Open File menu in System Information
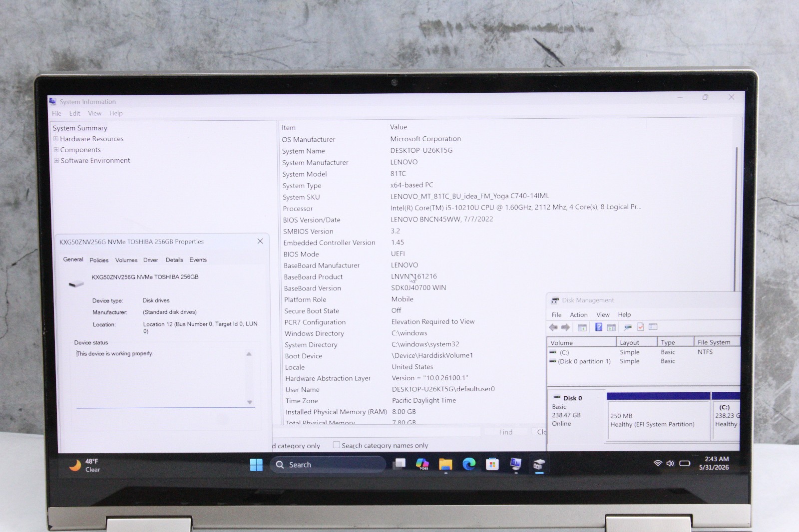The width and height of the screenshot is (799, 532). [x=56, y=113]
